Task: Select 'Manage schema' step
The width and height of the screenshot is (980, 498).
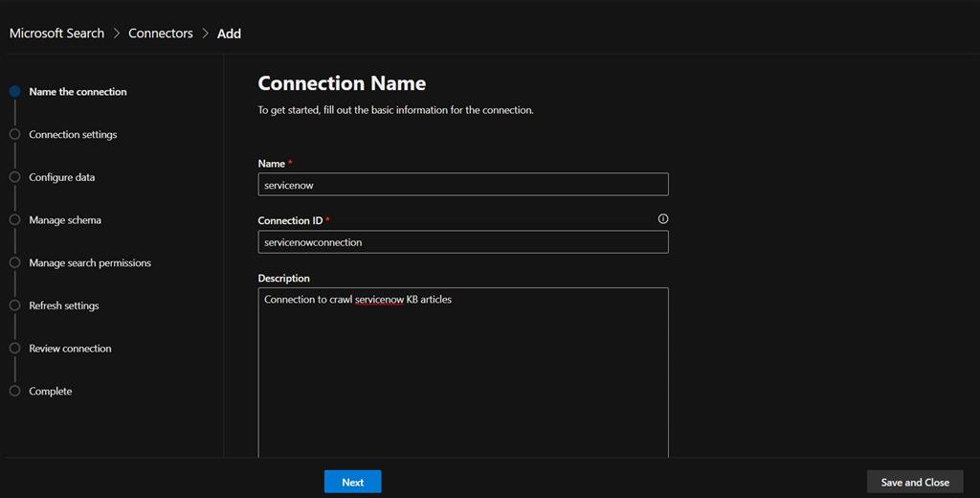Action: click(65, 220)
